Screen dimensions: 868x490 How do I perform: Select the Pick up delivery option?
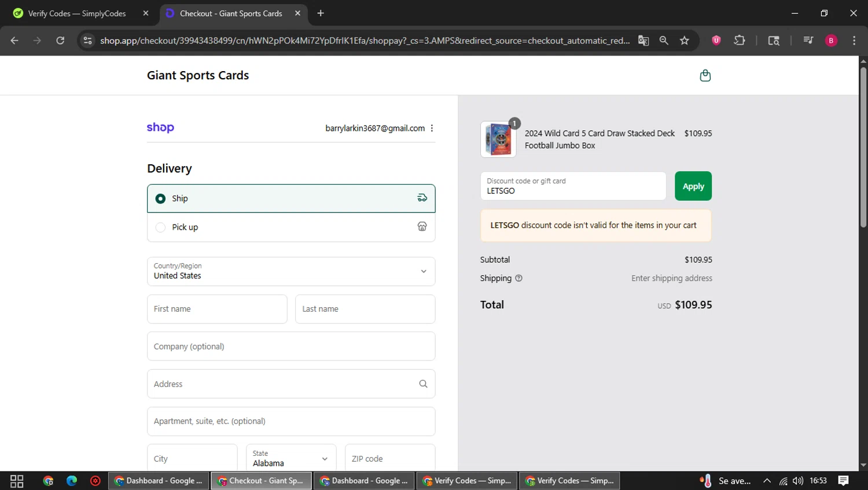pyautogui.click(x=291, y=227)
